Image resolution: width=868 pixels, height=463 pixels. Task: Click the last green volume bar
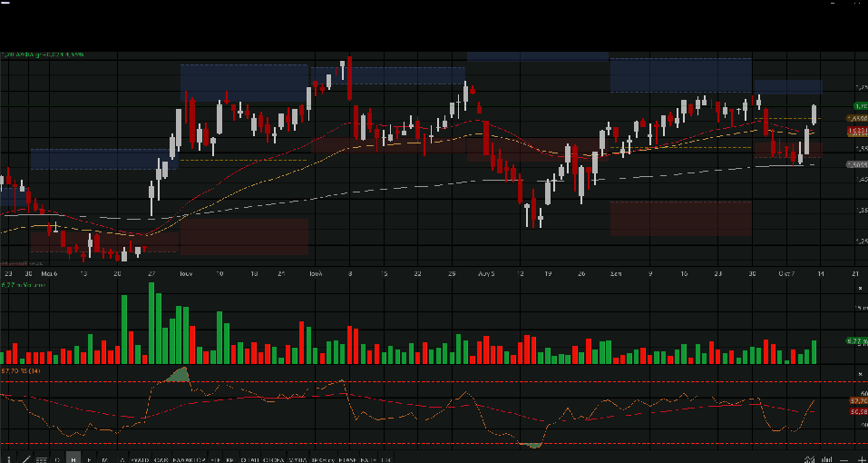(814, 352)
